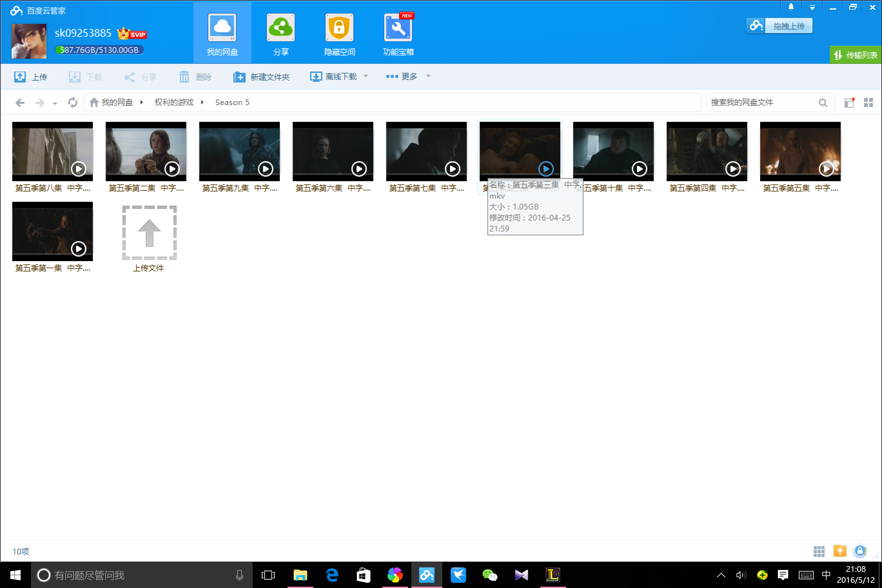Open the 传输列表 transfer list
The width and height of the screenshot is (882, 588).
pos(855,55)
